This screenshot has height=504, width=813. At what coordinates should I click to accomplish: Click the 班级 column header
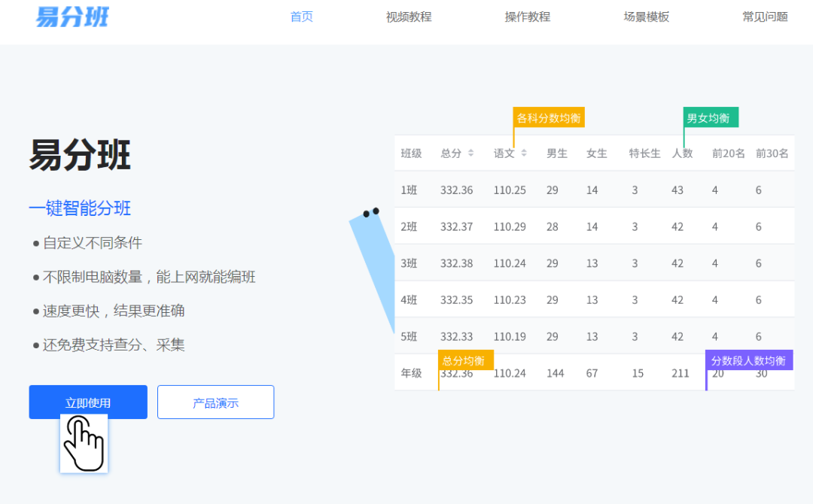click(411, 153)
